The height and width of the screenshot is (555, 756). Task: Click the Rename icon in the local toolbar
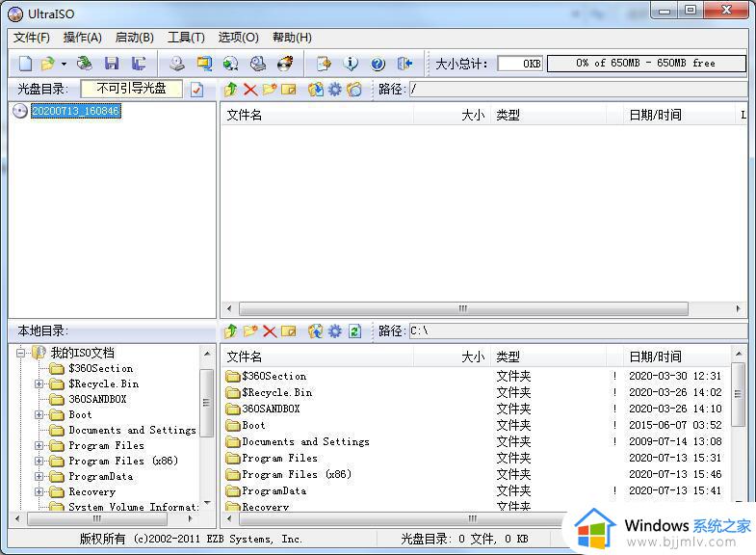(x=289, y=331)
